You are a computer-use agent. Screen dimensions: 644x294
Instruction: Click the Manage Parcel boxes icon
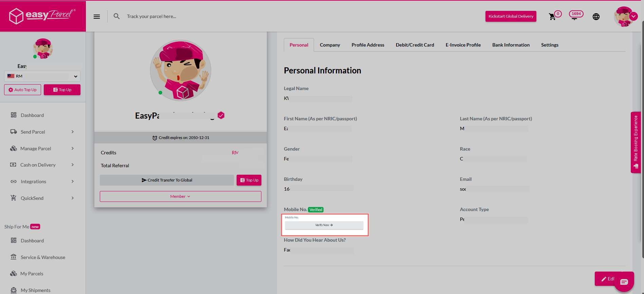coord(14,148)
